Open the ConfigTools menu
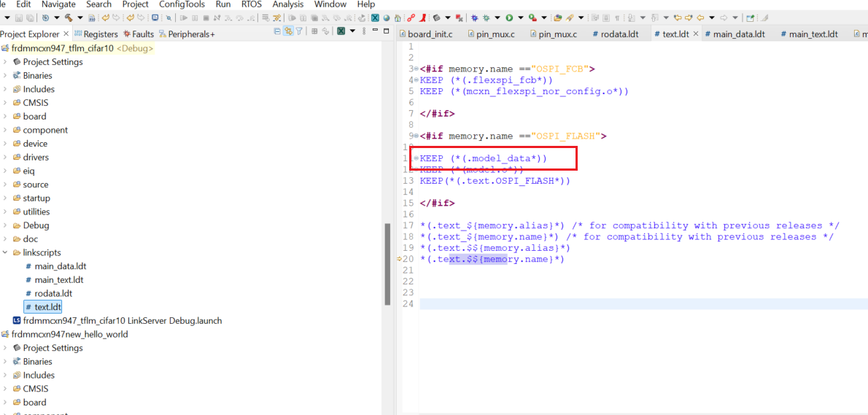 [182, 4]
